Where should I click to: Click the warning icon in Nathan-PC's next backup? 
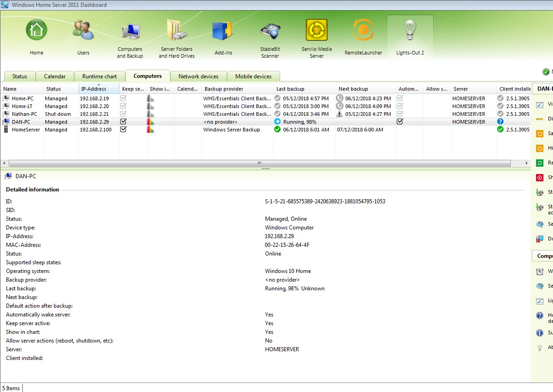(339, 114)
